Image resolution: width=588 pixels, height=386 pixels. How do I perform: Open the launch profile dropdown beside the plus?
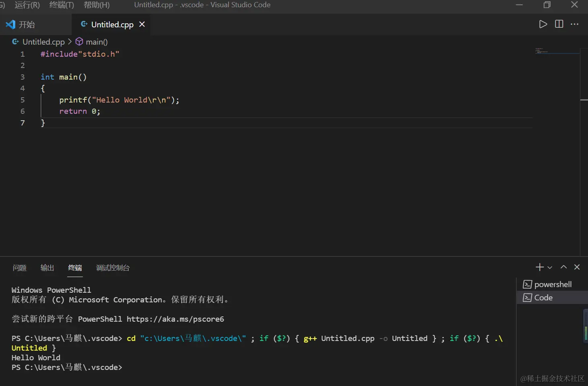[x=550, y=267]
